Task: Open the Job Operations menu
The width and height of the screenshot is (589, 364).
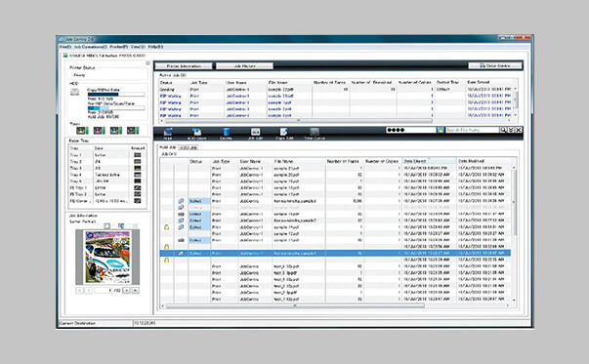Action: click(x=90, y=47)
